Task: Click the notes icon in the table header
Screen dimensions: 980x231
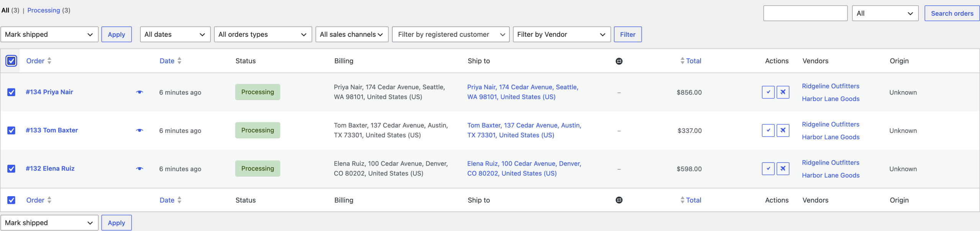Action: coord(619,61)
